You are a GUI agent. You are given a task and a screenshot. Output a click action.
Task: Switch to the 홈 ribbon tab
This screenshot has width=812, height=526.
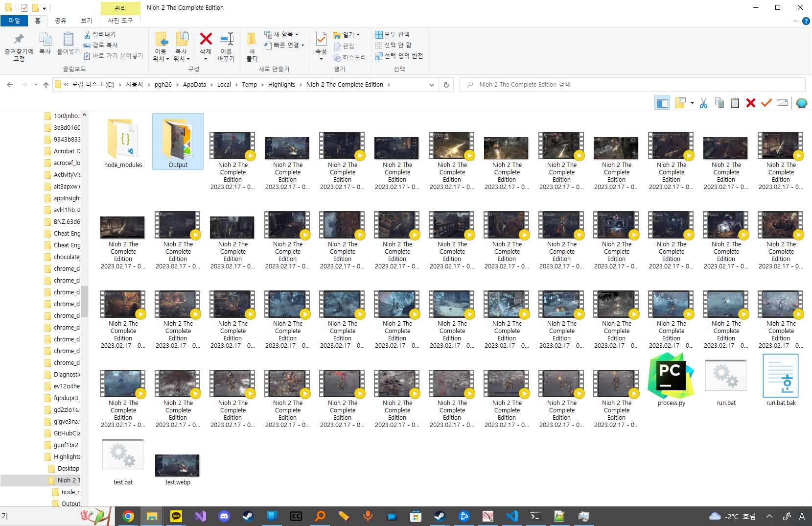[38, 21]
